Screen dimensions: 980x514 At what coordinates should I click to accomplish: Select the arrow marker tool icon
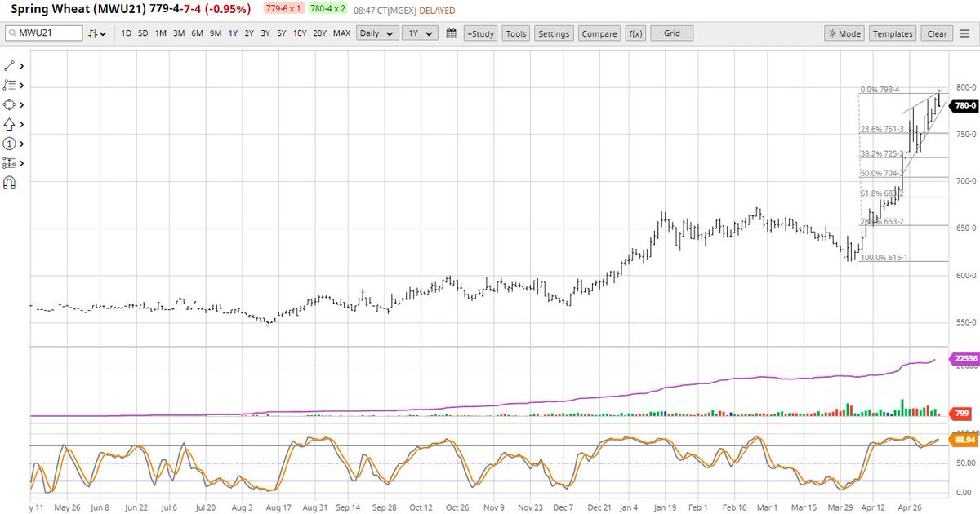tap(10, 124)
